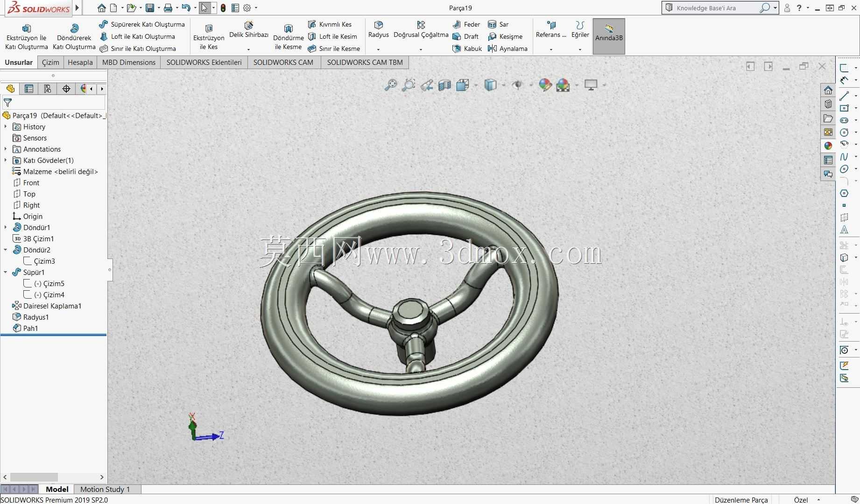
Task: Open the SOLIDWORKS CAM tab
Action: [x=283, y=62]
